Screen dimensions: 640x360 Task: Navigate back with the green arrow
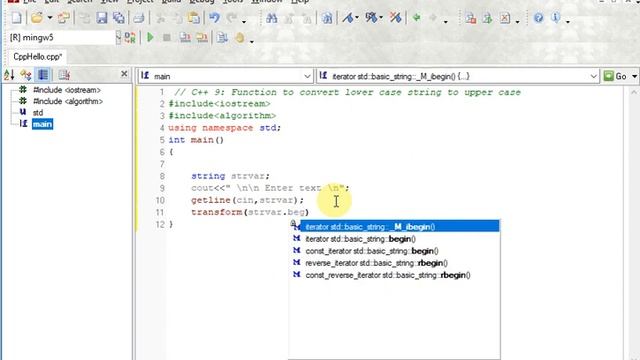pos(416,18)
